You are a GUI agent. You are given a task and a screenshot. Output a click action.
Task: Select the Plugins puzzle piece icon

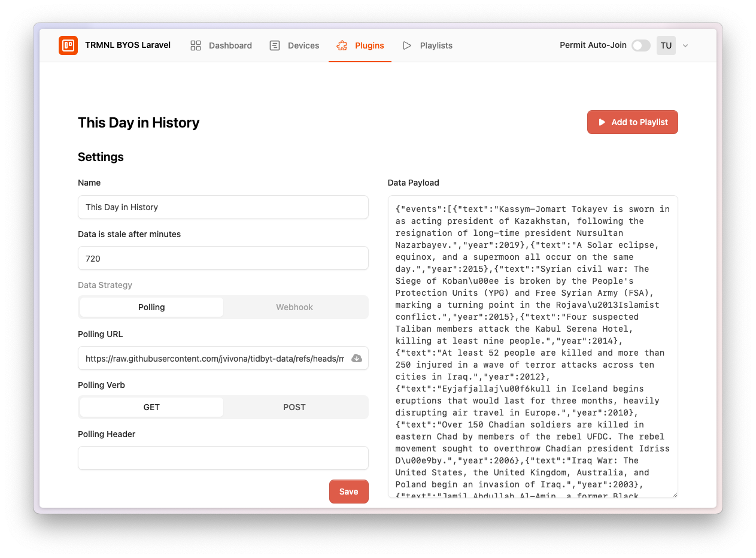342,45
